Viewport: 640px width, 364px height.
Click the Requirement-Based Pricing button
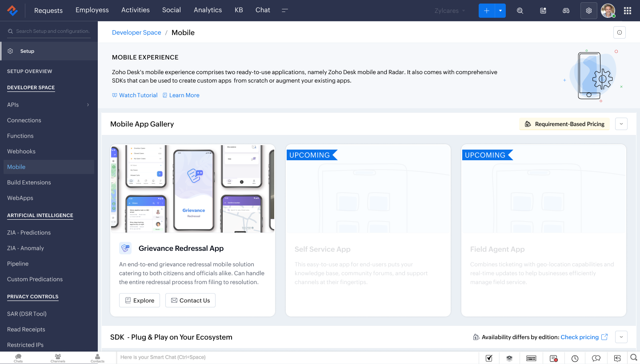click(x=564, y=124)
